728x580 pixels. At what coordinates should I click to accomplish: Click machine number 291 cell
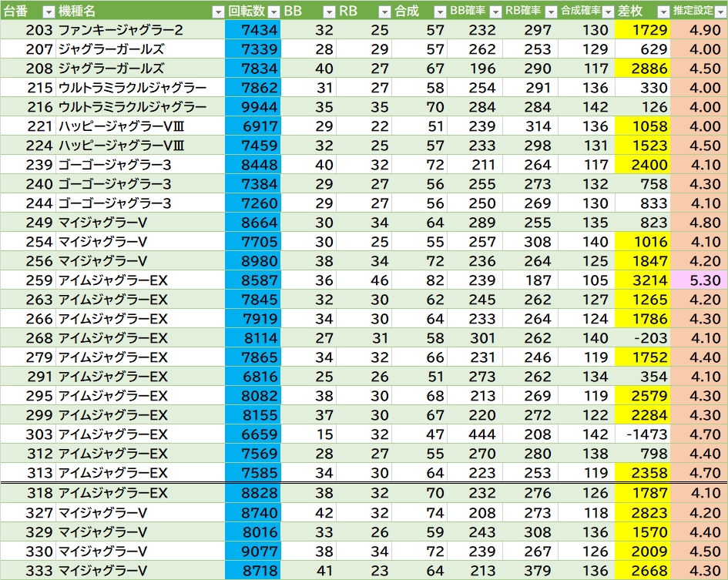click(x=29, y=377)
